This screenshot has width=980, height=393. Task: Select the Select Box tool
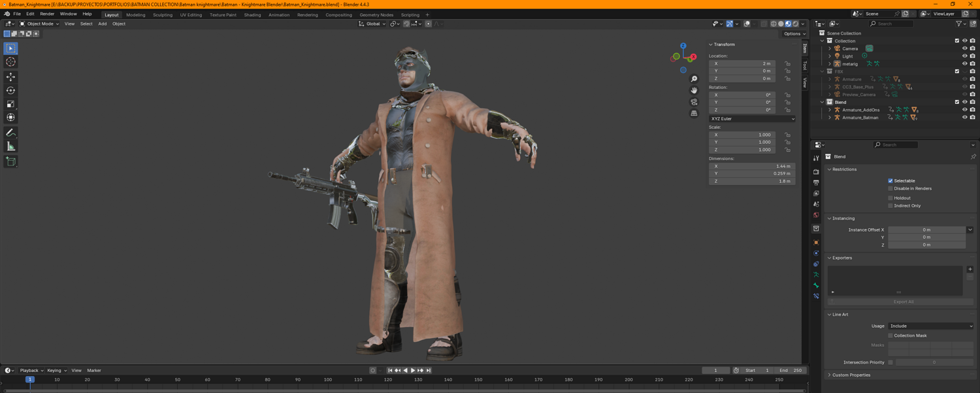pos(10,48)
